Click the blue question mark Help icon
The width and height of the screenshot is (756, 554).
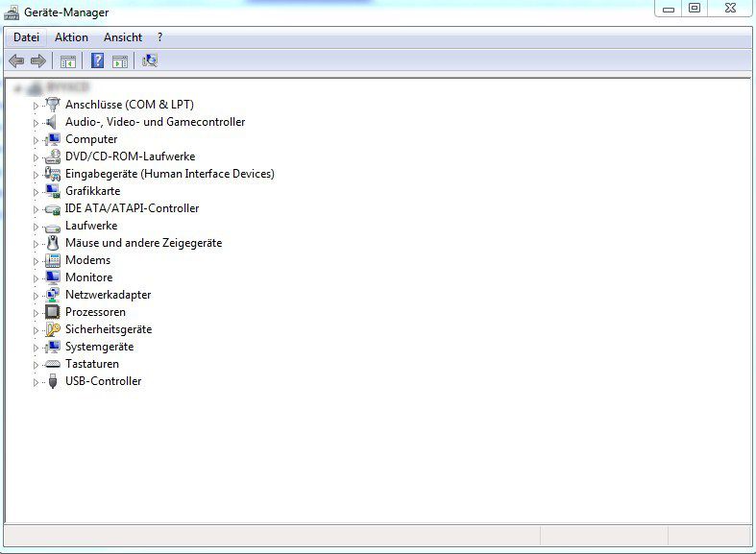pyautogui.click(x=97, y=60)
